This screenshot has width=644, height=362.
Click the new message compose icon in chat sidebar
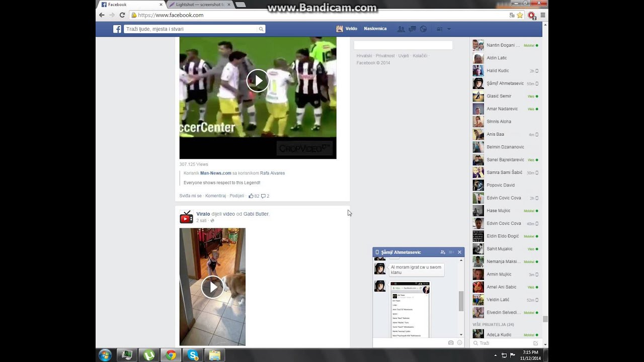535,343
